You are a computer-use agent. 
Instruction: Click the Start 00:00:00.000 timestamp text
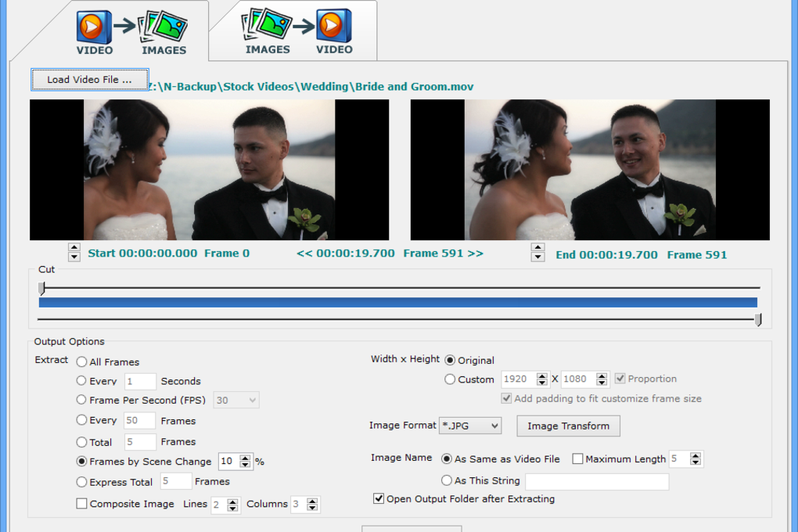142,253
